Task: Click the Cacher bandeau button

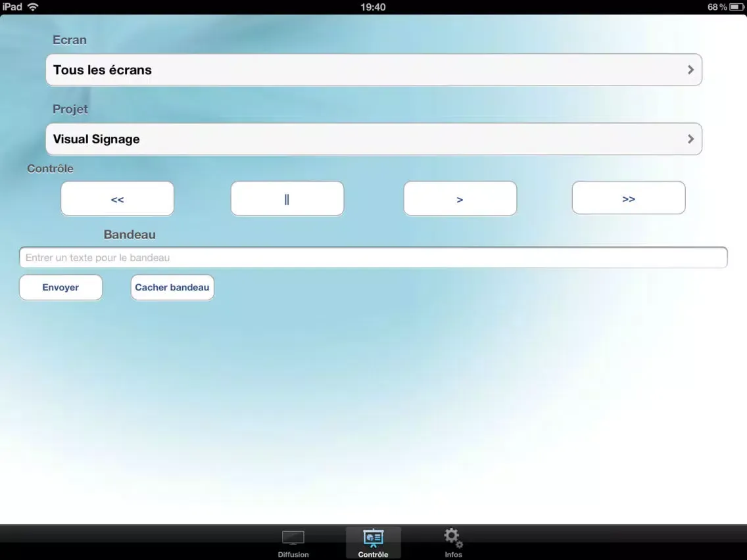Action: (172, 287)
